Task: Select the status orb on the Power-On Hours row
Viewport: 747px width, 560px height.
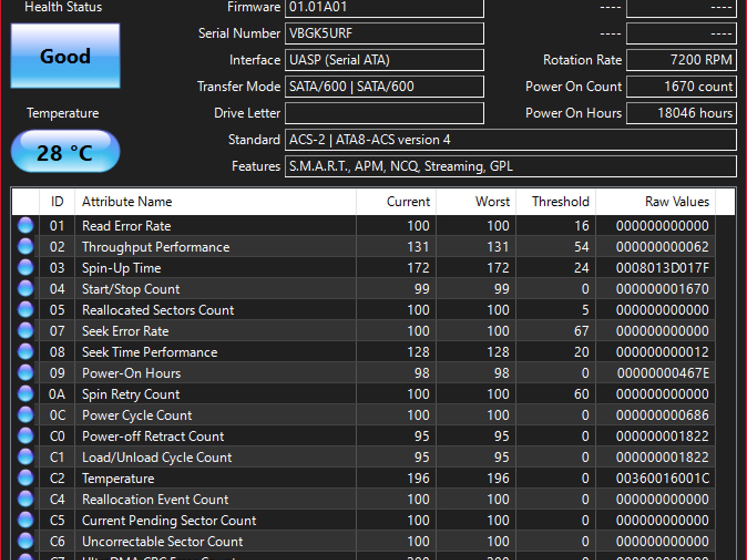Action: click(x=26, y=373)
